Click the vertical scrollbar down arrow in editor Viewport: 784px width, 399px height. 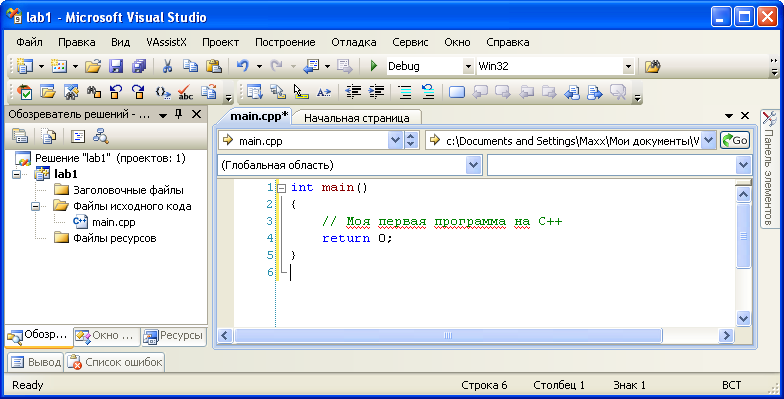tap(744, 318)
